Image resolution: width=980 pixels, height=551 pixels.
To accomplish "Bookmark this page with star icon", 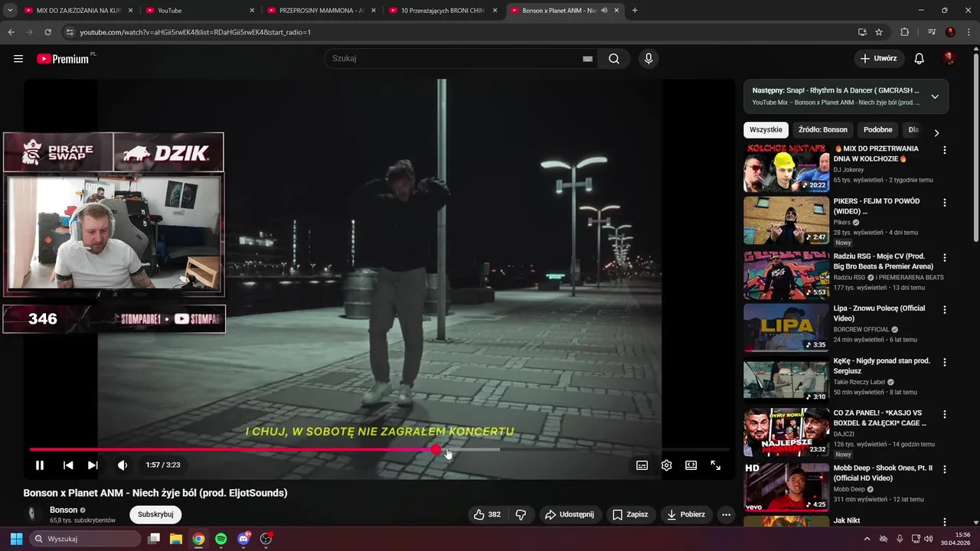I will pyautogui.click(x=879, y=32).
